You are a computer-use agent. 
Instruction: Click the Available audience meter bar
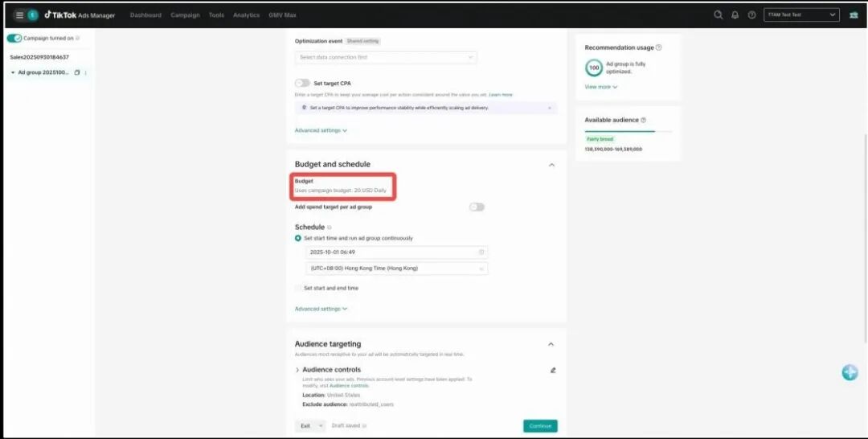(628, 131)
